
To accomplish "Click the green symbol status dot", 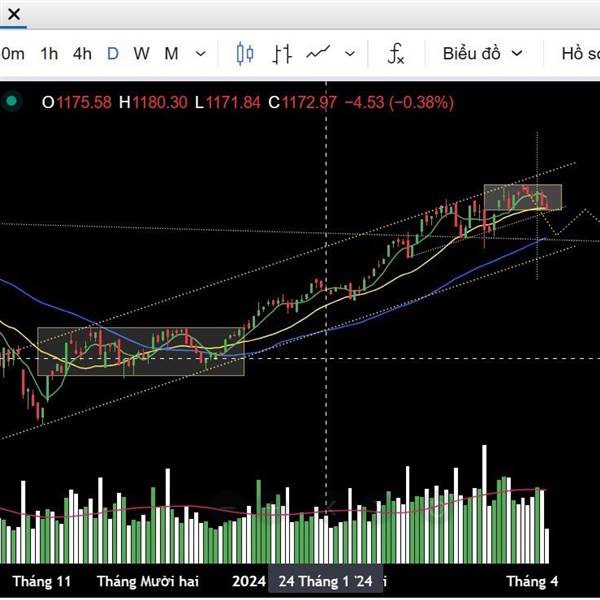I will click(x=11, y=101).
